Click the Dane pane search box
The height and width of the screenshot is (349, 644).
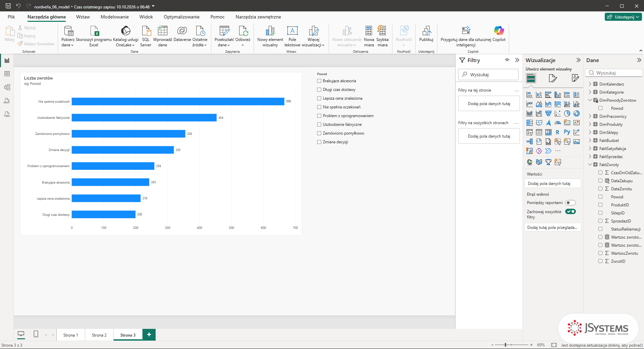[614, 73]
